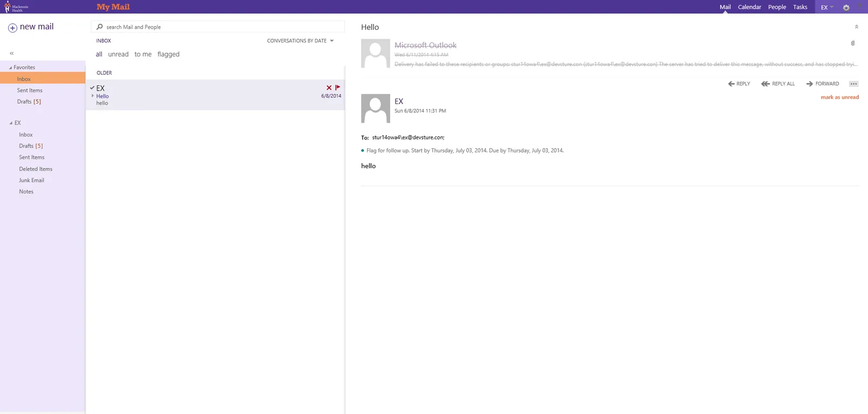Open Junk Email folder
The image size is (868, 414).
coord(31,180)
